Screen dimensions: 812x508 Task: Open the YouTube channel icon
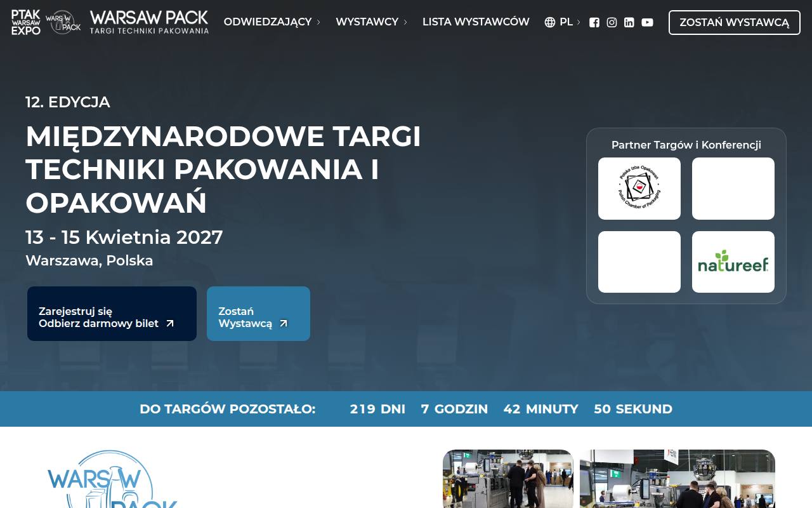click(647, 22)
